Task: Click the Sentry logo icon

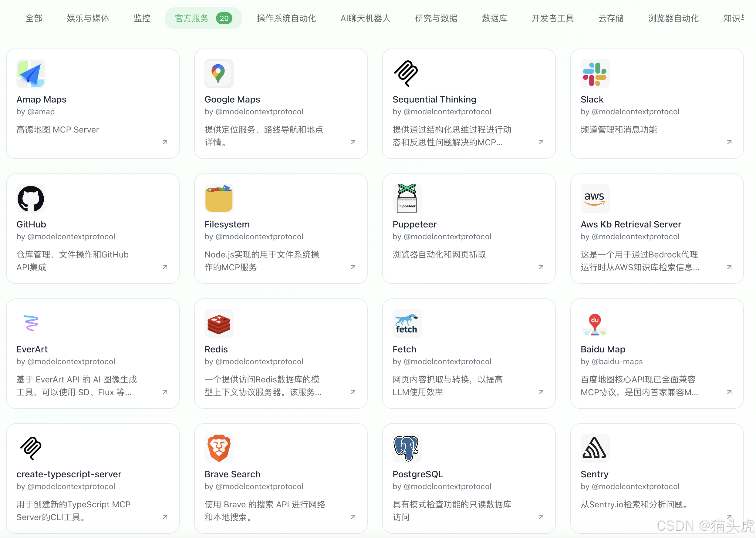Action: (595, 448)
